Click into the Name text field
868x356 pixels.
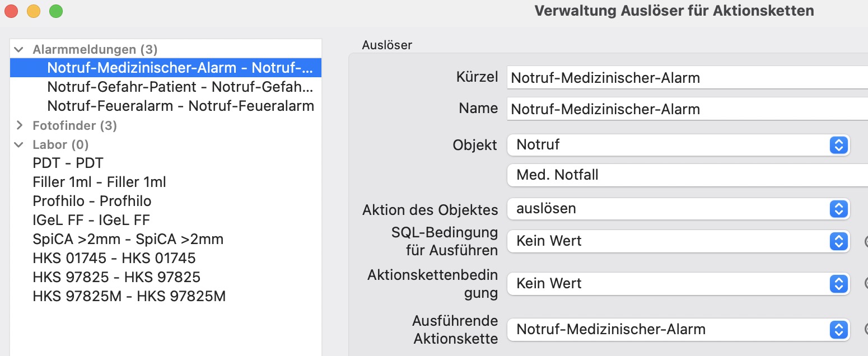[x=687, y=109]
